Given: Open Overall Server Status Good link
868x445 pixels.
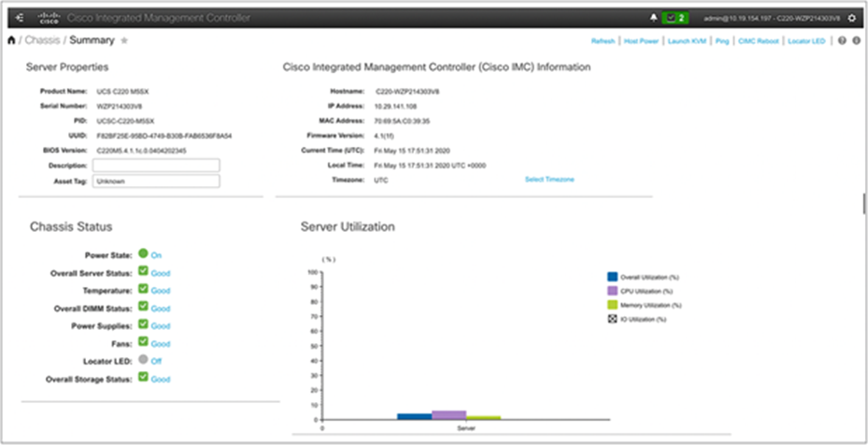Looking at the screenshot, I should (161, 273).
